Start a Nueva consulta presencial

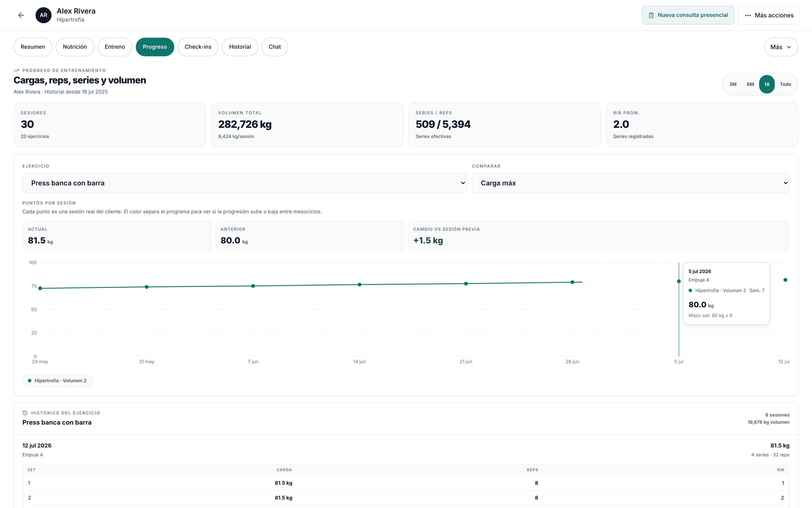click(688, 15)
